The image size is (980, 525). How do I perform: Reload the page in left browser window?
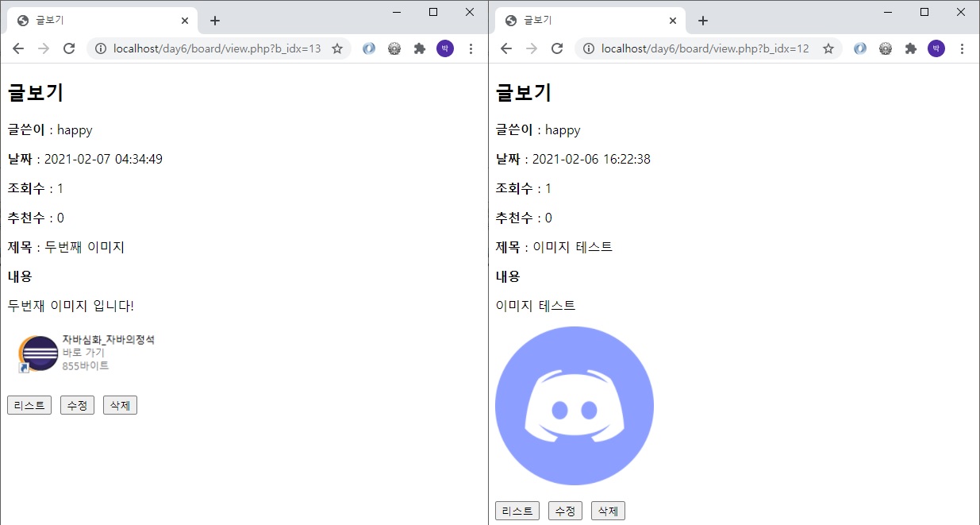pyautogui.click(x=69, y=48)
